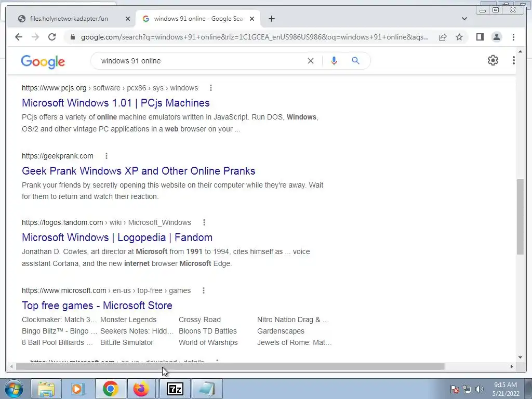Image resolution: width=532 pixels, height=399 pixels.
Task: Click the BitLife Simulator sitelink
Action: tap(127, 343)
